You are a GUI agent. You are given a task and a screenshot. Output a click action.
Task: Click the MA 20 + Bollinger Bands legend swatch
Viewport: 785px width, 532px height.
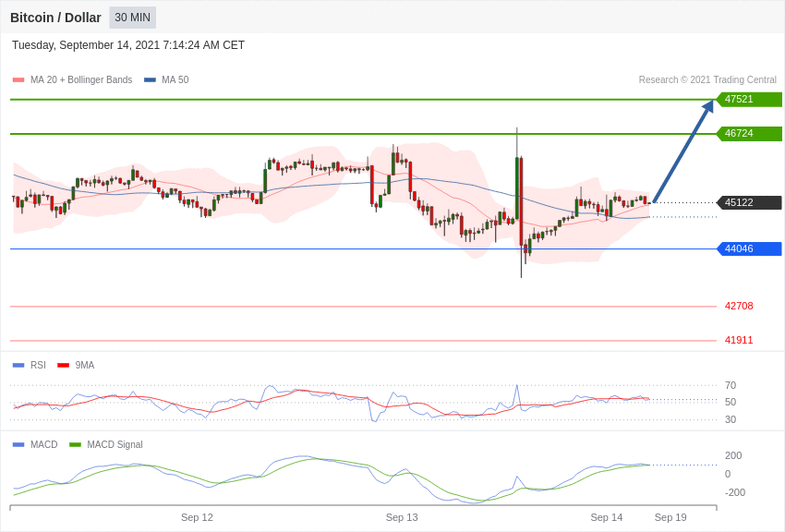[18, 80]
